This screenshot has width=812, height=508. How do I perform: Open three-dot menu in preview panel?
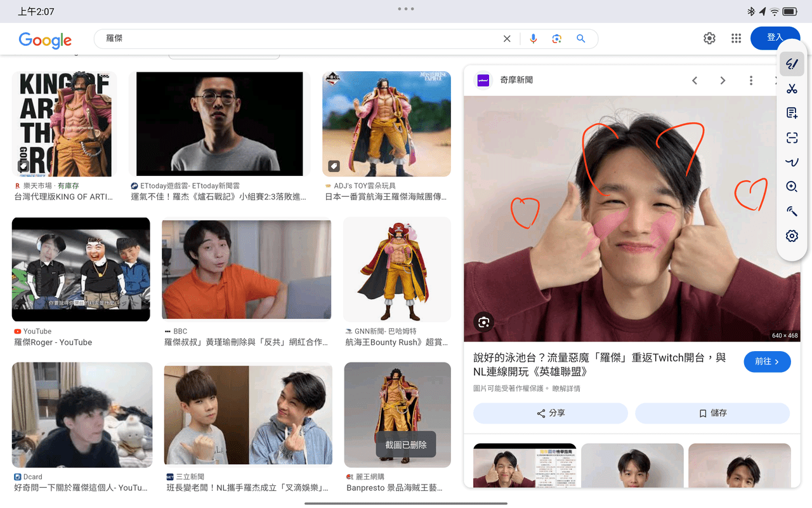tap(750, 81)
